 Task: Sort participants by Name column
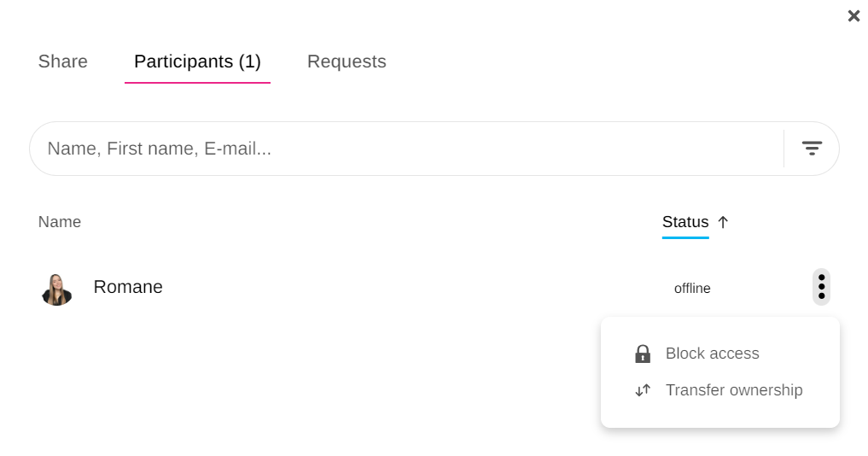tap(60, 222)
